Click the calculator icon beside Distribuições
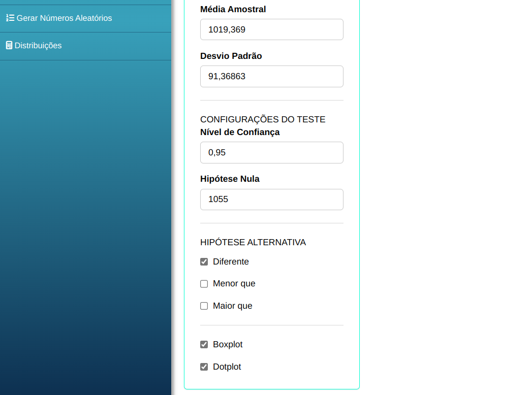This screenshot has height=395, width=532. click(9, 46)
